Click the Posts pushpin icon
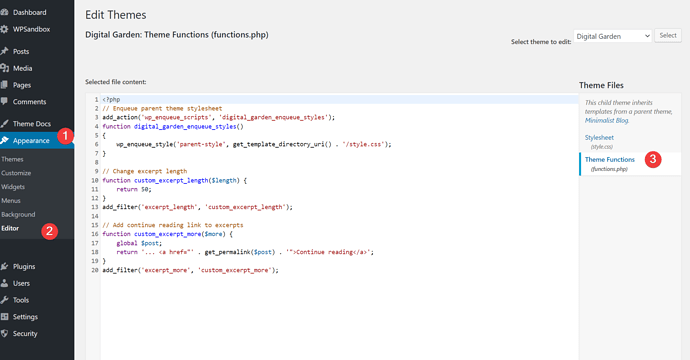This screenshot has width=690, height=360. click(x=4, y=51)
